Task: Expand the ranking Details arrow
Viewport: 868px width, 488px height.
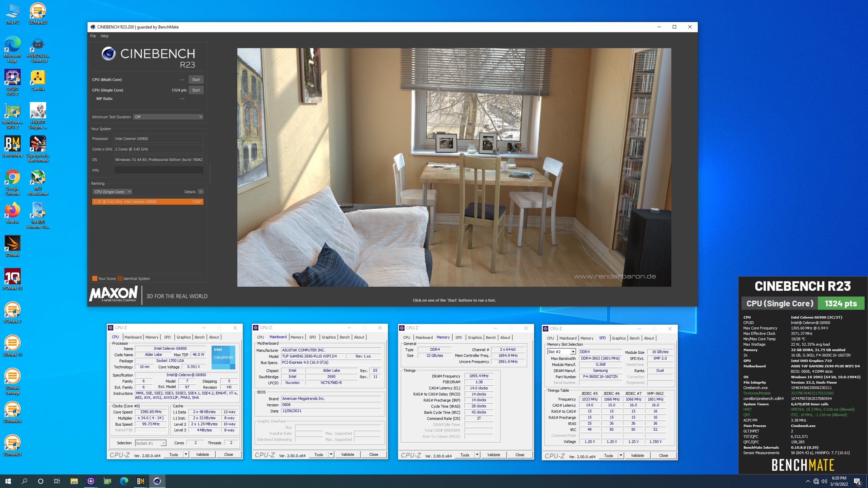Action: (201, 192)
